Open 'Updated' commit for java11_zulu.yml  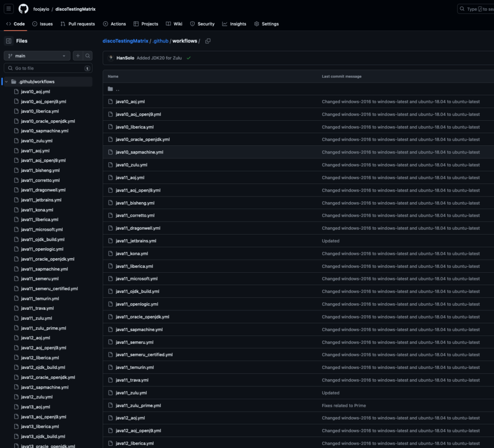[x=330, y=393]
